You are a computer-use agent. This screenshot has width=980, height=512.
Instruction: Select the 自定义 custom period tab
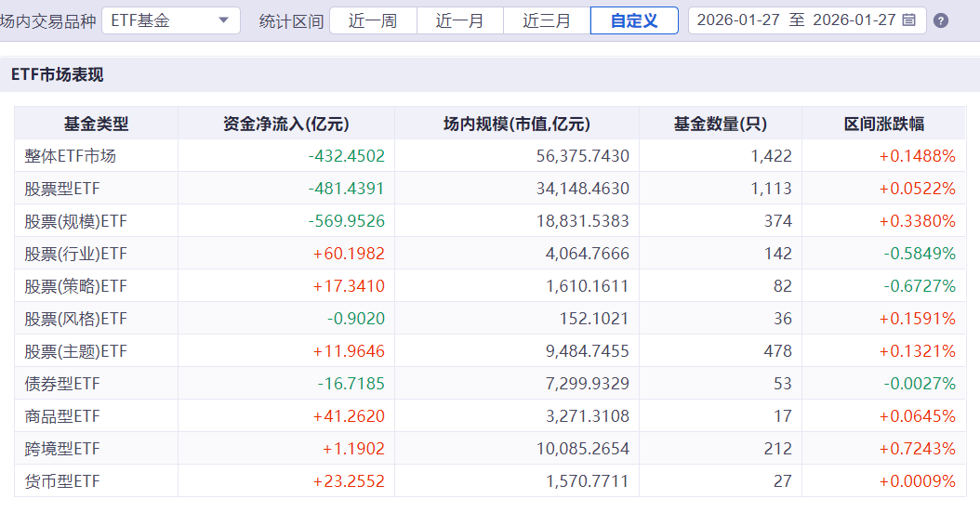pyautogui.click(x=634, y=20)
